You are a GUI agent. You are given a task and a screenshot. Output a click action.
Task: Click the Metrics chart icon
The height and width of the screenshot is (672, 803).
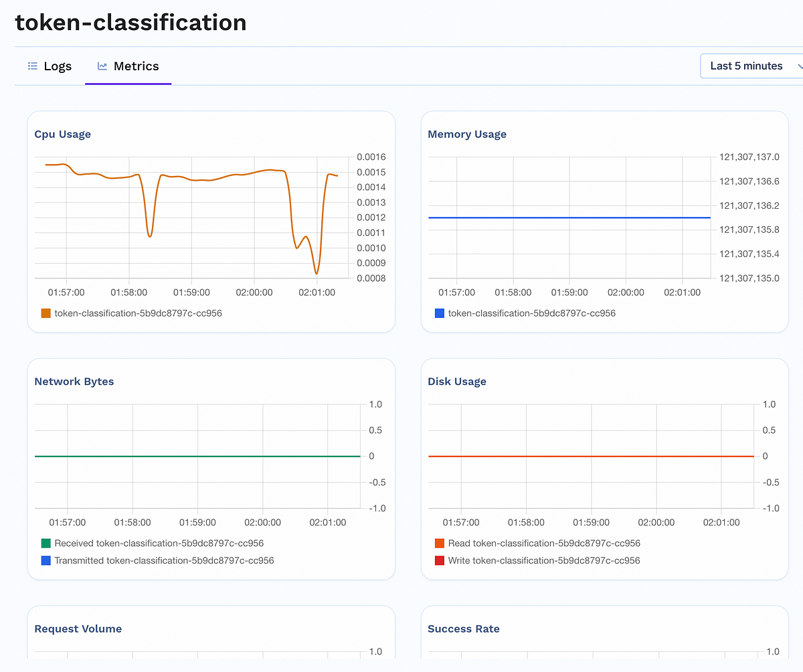(x=102, y=66)
